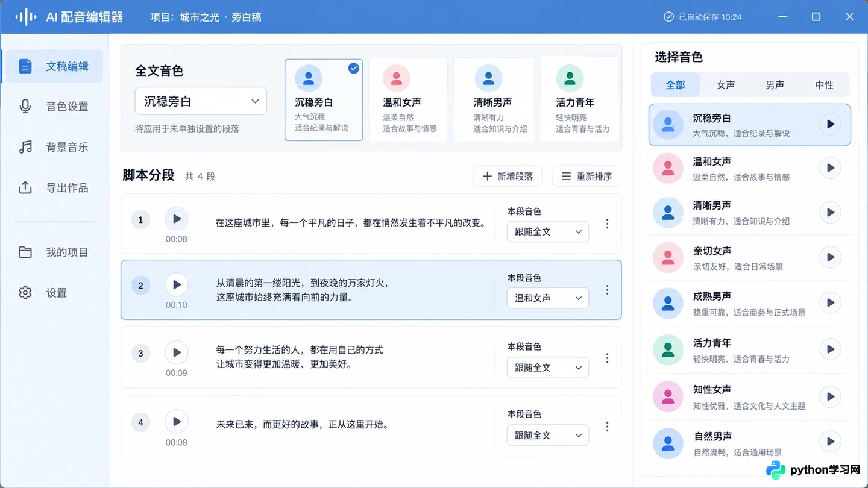This screenshot has height=488, width=868.
Task: Click the AI 配音编辑器 waveform logo
Action: (26, 17)
